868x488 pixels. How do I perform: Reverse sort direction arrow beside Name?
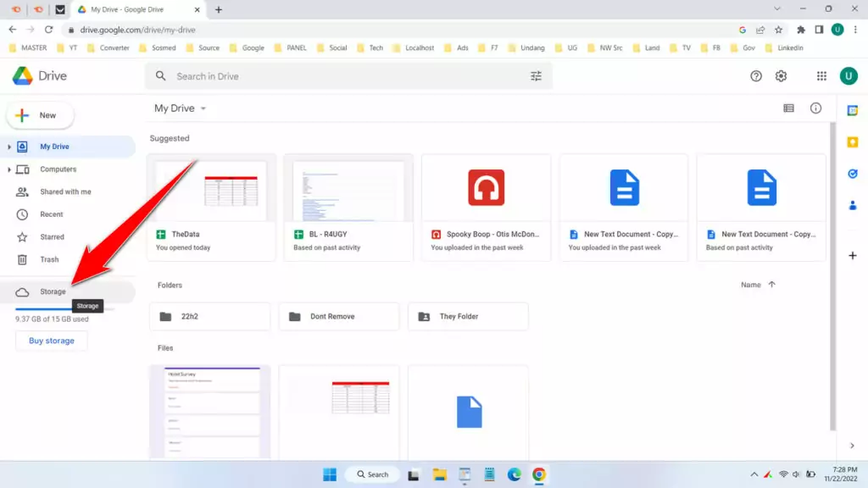coord(771,285)
